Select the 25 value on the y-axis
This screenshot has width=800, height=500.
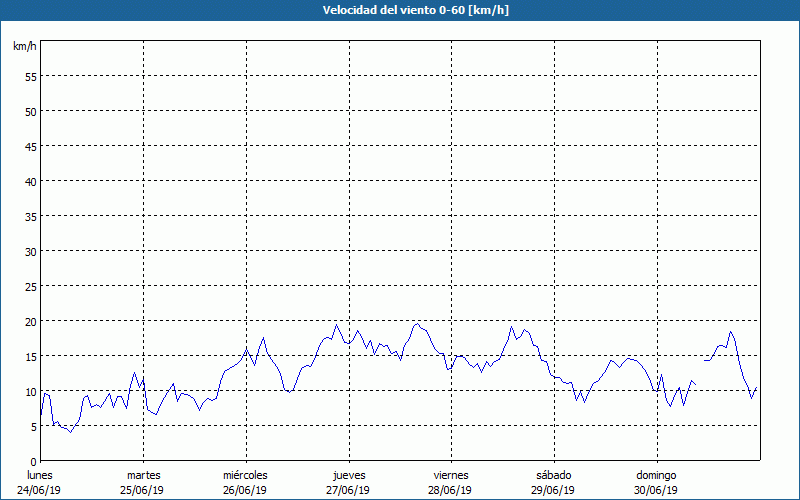click(x=31, y=287)
